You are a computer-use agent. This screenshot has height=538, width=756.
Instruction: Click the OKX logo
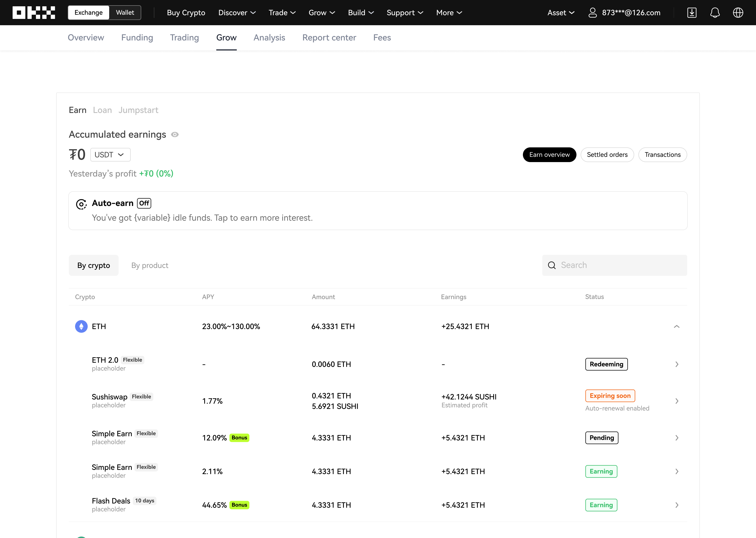[34, 13]
